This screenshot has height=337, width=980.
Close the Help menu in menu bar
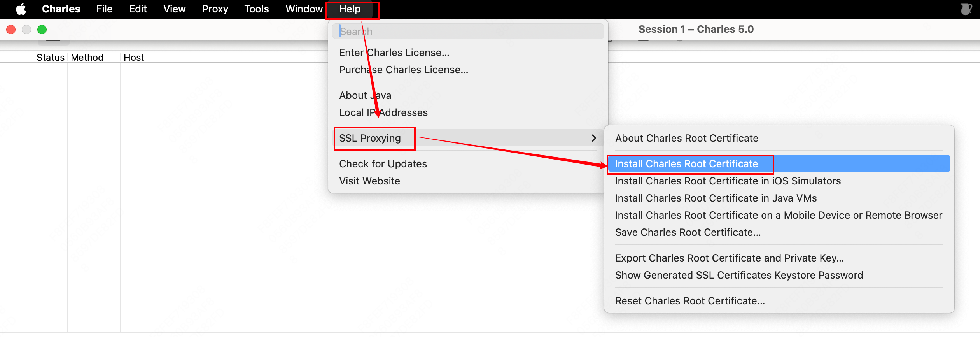click(x=350, y=9)
